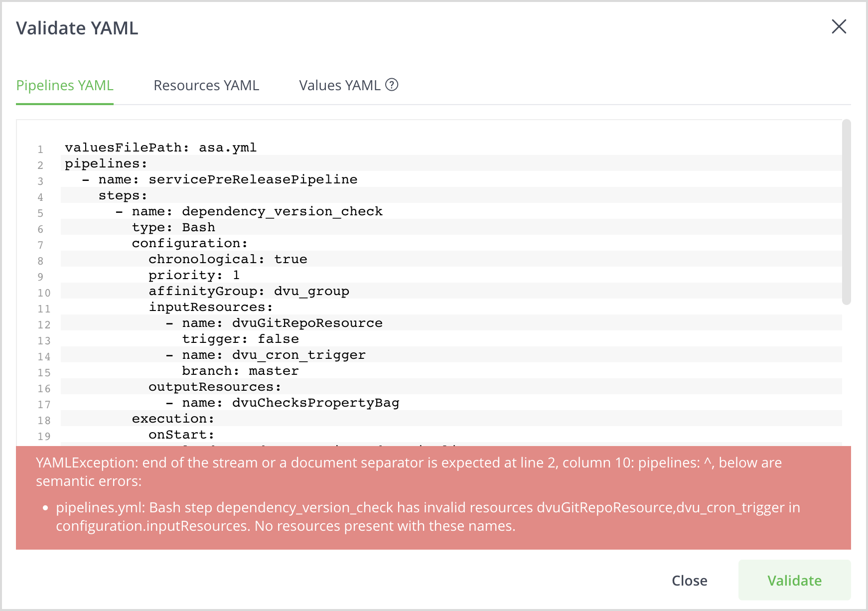
Task: Place cursor on the valuesFilePath: asa.yml line
Action: (160, 148)
